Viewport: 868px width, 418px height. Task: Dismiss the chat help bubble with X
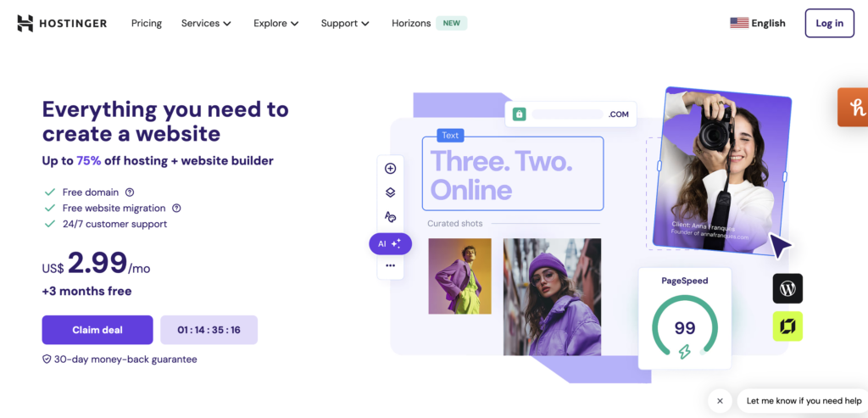720,401
